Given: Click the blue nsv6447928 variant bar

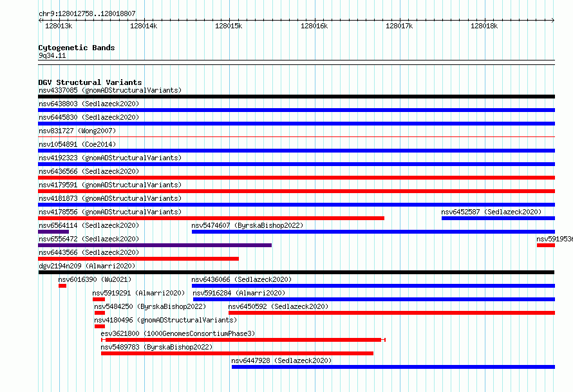Looking at the screenshot, I should 393,367.
